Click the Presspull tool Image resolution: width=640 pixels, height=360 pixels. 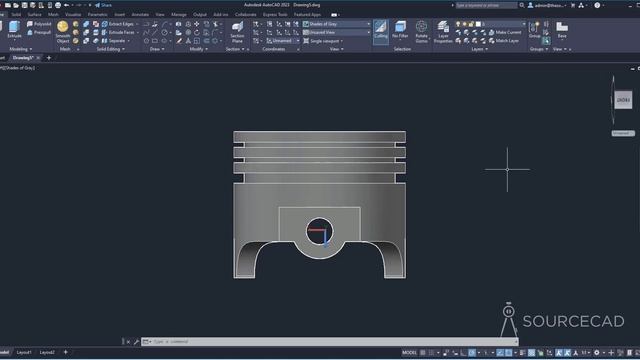point(39,32)
